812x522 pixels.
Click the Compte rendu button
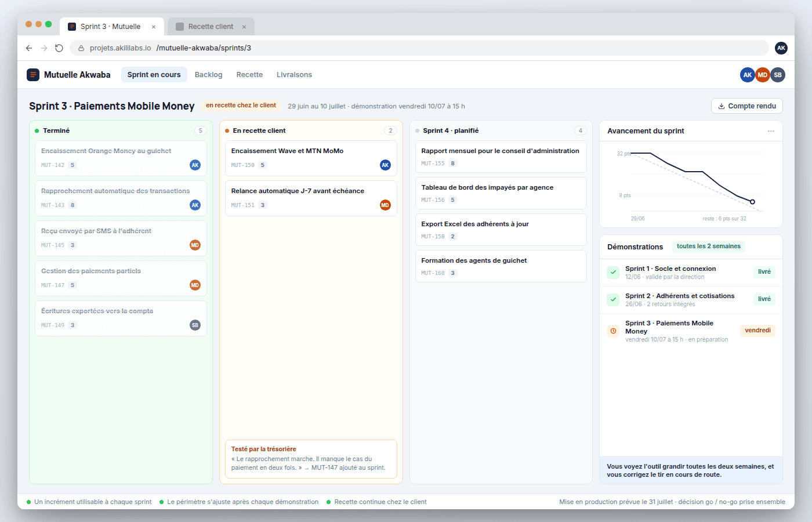click(747, 106)
